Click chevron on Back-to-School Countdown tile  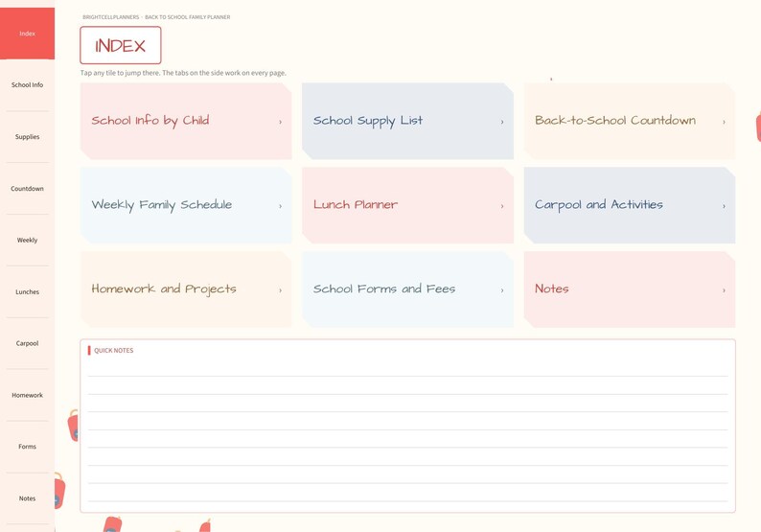pyautogui.click(x=724, y=122)
